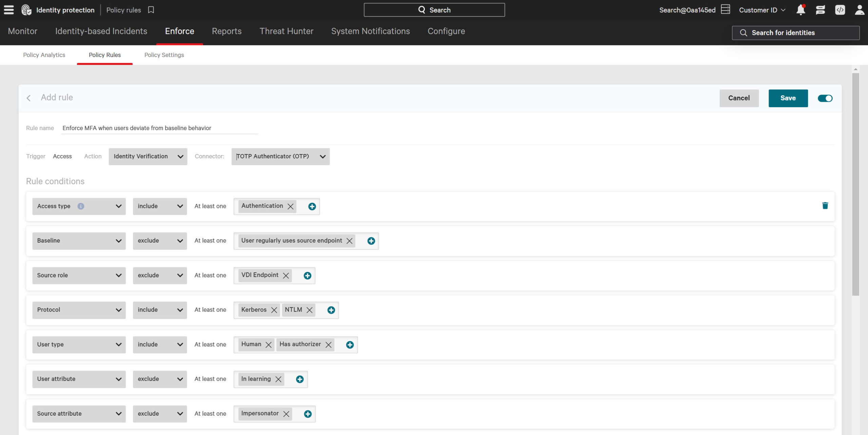The image size is (868, 435).
Task: Expand the Protocol condition dropdown
Action: [79, 310]
